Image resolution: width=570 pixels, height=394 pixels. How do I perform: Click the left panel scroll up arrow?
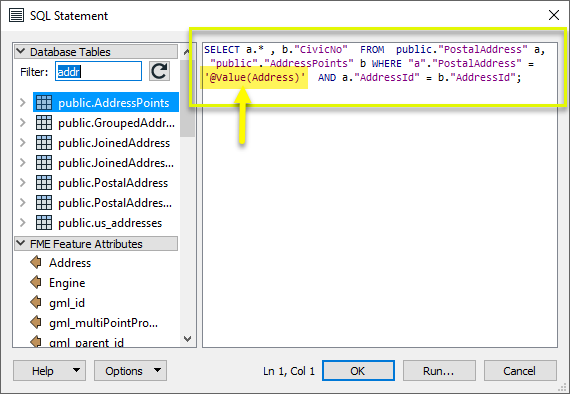[x=187, y=52]
